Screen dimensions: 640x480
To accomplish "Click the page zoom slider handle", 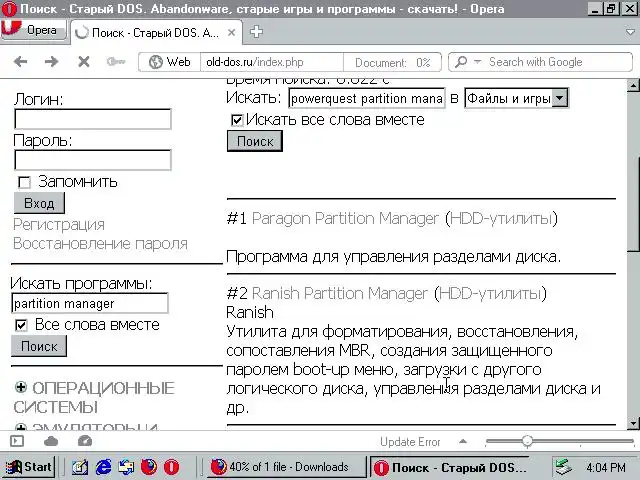I will tap(527, 441).
